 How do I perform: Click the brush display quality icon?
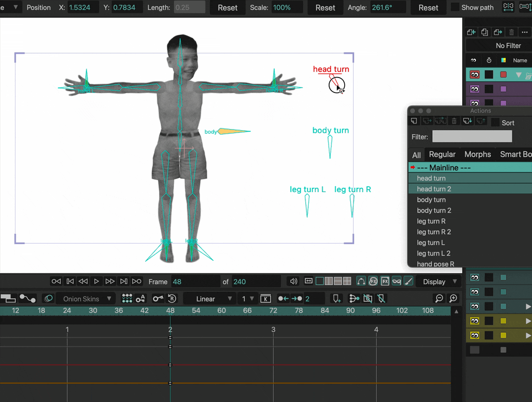pos(409,281)
